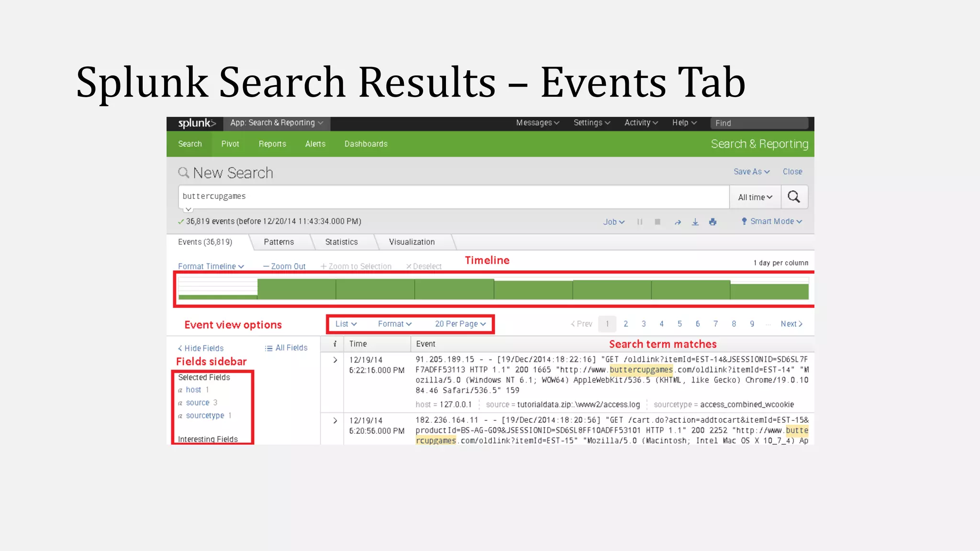Switch to the Statistics tab
980x551 pixels.
tap(342, 242)
